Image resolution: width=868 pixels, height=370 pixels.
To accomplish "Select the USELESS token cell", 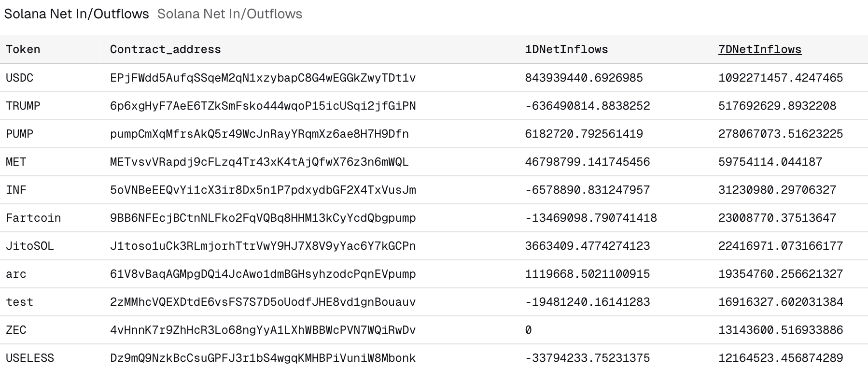I will pyautogui.click(x=30, y=358).
